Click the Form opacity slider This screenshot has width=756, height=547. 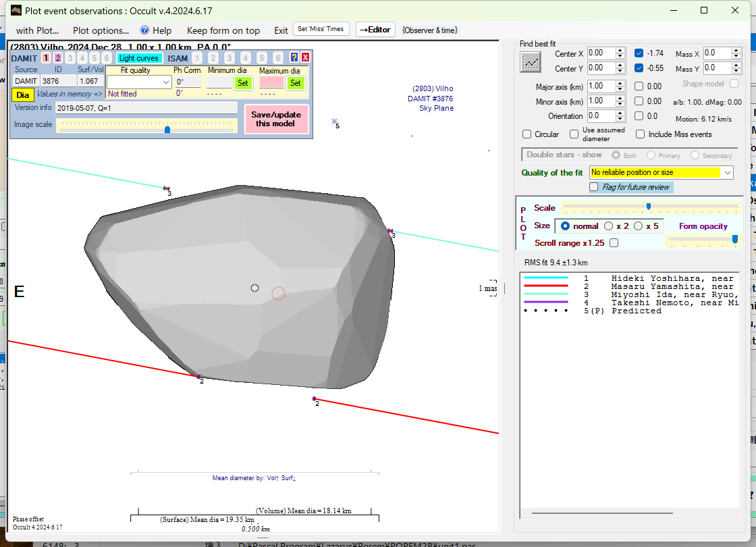tap(702, 239)
